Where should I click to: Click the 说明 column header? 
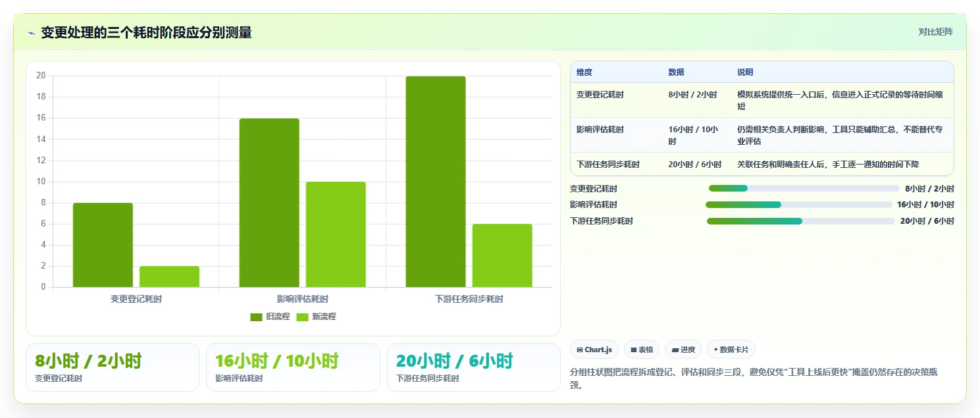[745, 72]
